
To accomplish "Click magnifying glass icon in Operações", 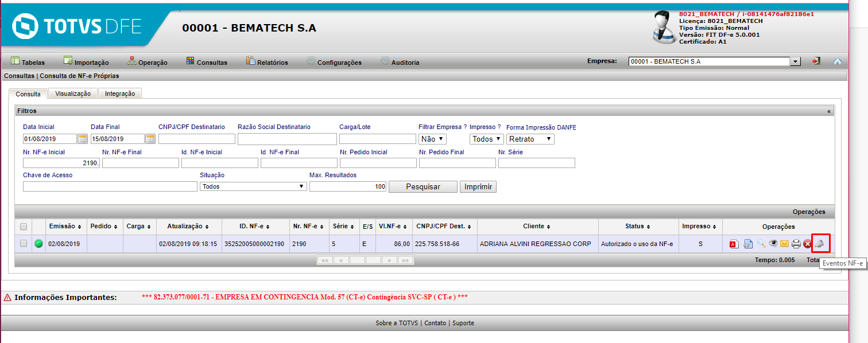I will [761, 244].
